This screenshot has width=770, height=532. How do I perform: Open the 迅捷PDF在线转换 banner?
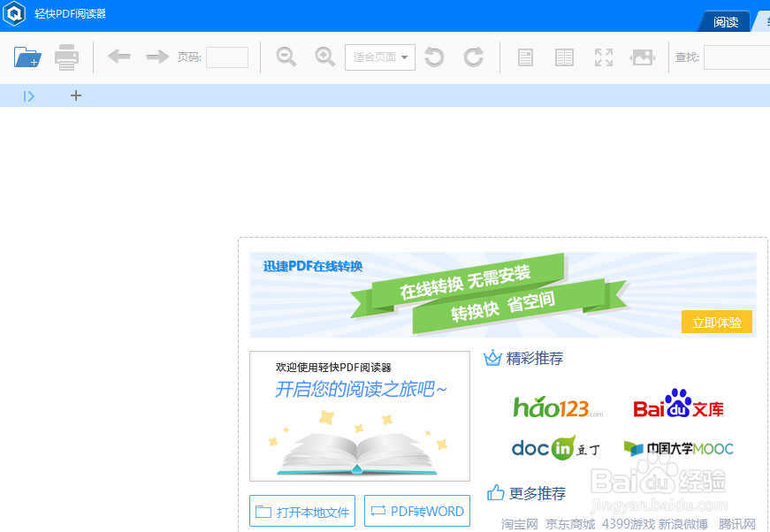[x=502, y=294]
